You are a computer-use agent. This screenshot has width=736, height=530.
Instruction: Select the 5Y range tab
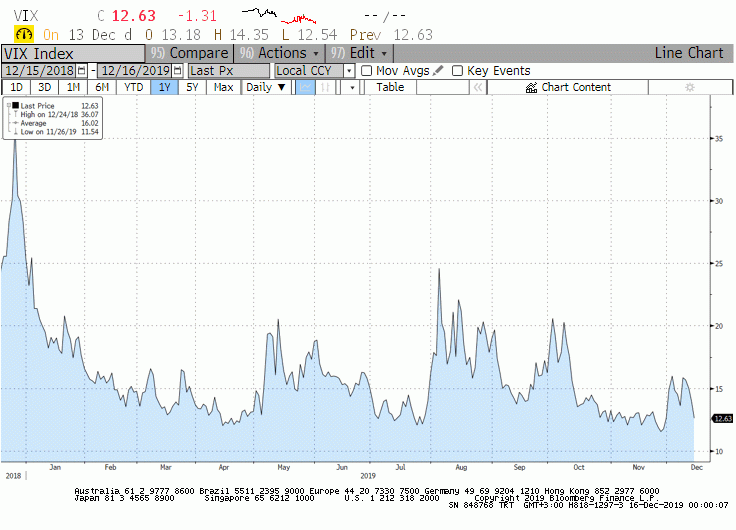click(192, 87)
